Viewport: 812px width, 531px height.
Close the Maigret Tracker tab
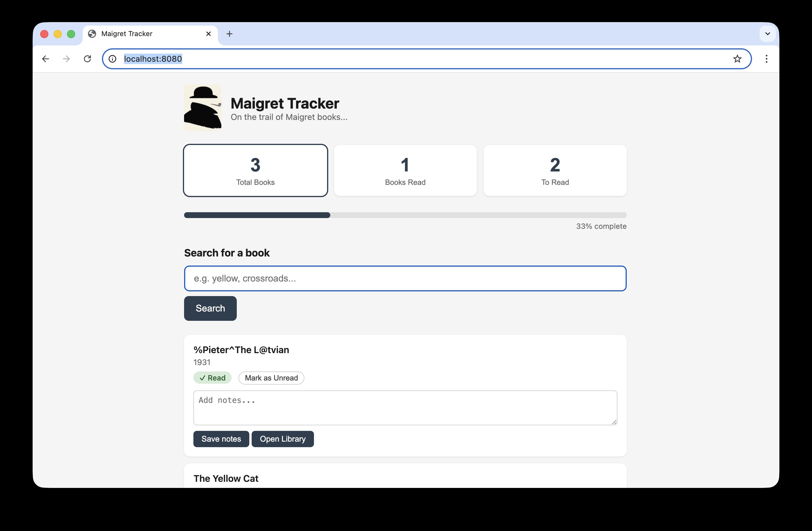coord(209,34)
